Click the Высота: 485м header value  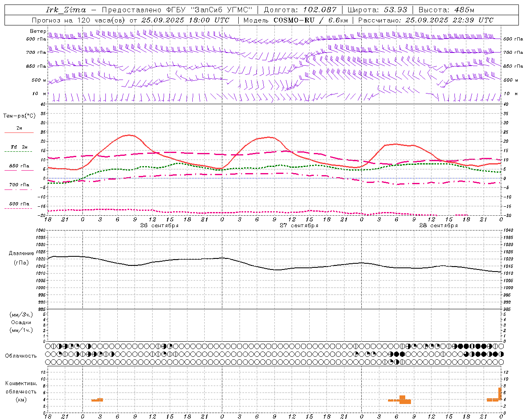pyautogui.click(x=447, y=10)
